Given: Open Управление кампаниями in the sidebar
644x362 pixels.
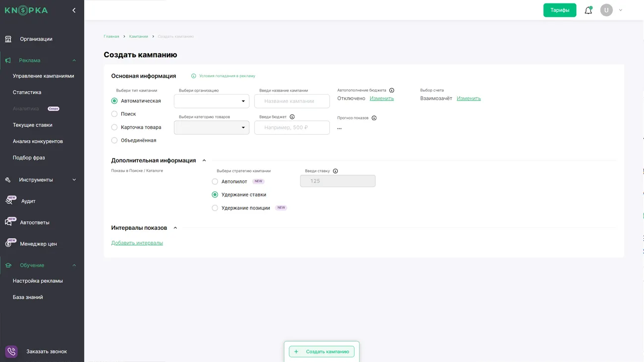Looking at the screenshot, I should coord(43,76).
